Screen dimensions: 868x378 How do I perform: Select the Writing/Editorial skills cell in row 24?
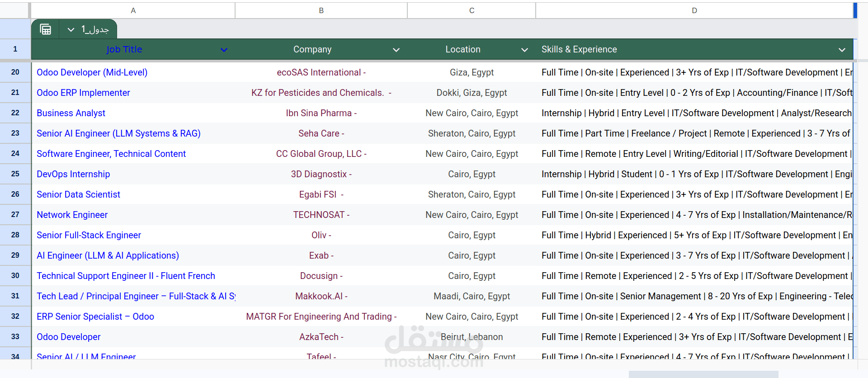[x=694, y=154]
